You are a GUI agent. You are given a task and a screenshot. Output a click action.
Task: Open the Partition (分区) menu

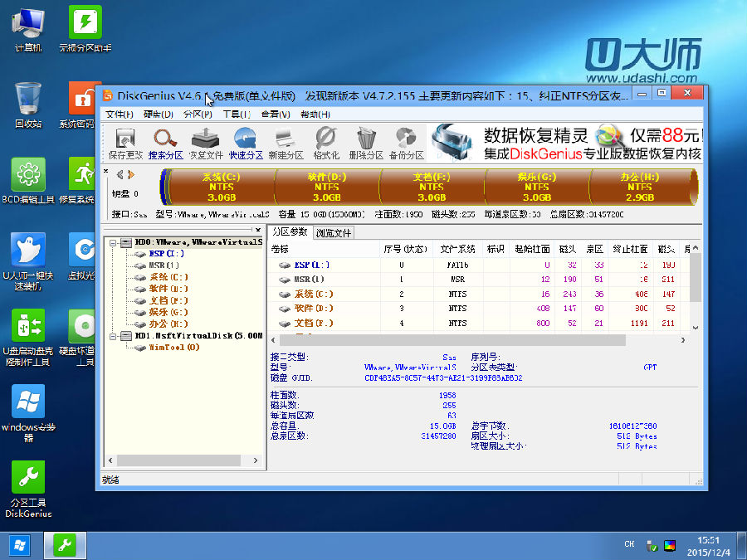tap(198, 114)
